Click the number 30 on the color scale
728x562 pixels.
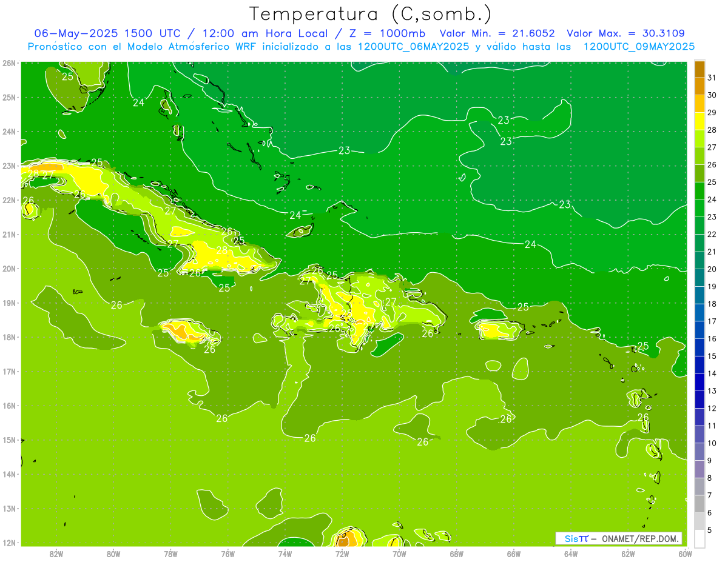pyautogui.click(x=712, y=95)
